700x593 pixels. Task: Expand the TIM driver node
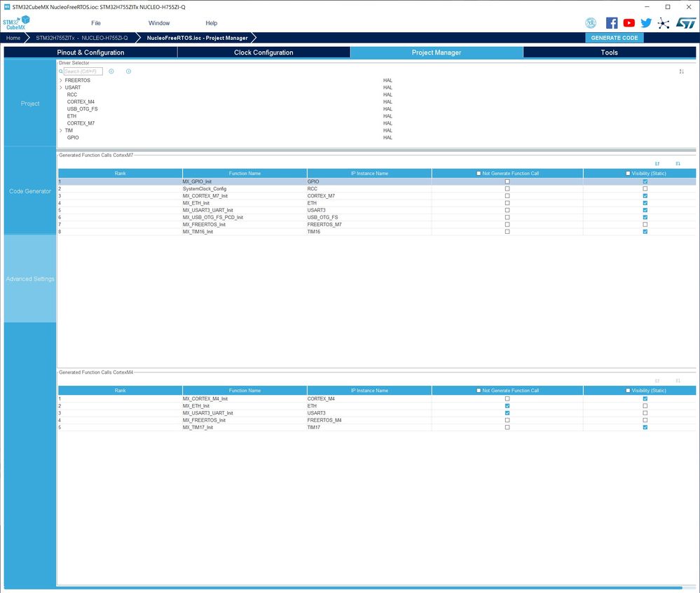[x=61, y=130]
